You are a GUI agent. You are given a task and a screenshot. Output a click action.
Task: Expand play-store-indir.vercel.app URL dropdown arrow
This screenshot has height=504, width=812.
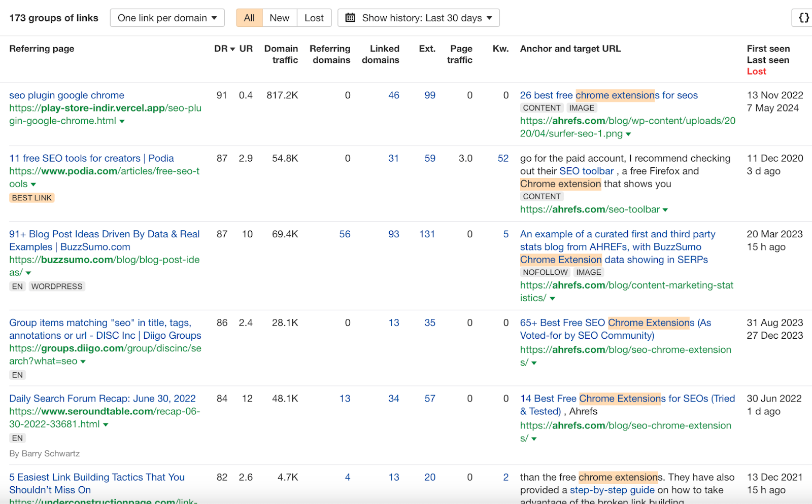pos(122,121)
